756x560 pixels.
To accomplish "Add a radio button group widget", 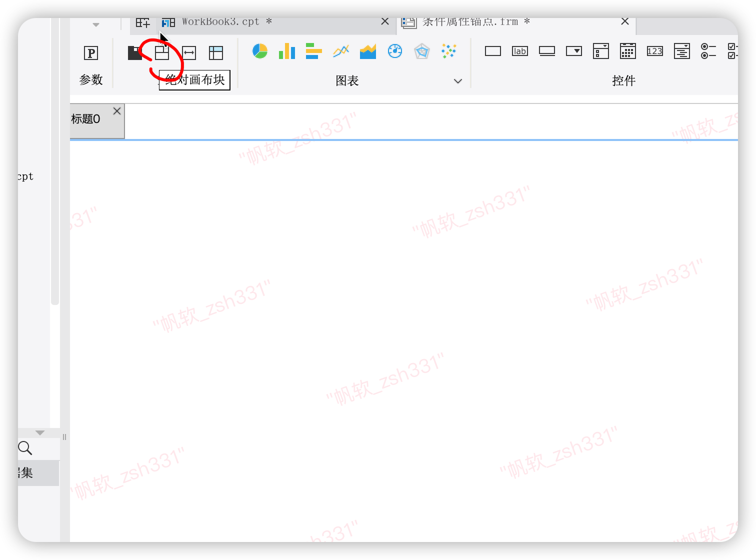I will [708, 51].
